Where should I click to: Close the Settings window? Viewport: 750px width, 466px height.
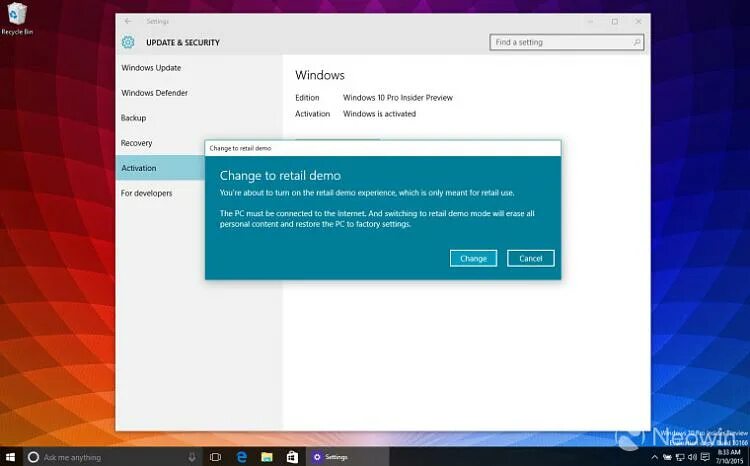pos(638,22)
